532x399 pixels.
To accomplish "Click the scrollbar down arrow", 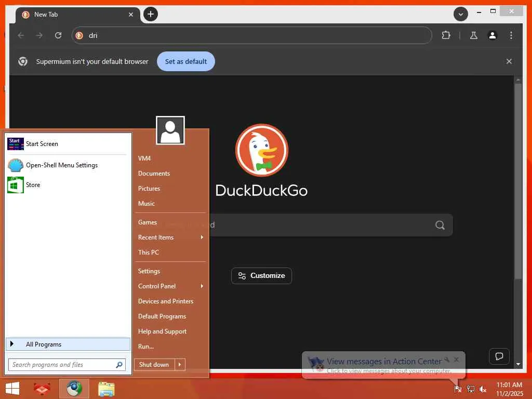I will [518, 364].
